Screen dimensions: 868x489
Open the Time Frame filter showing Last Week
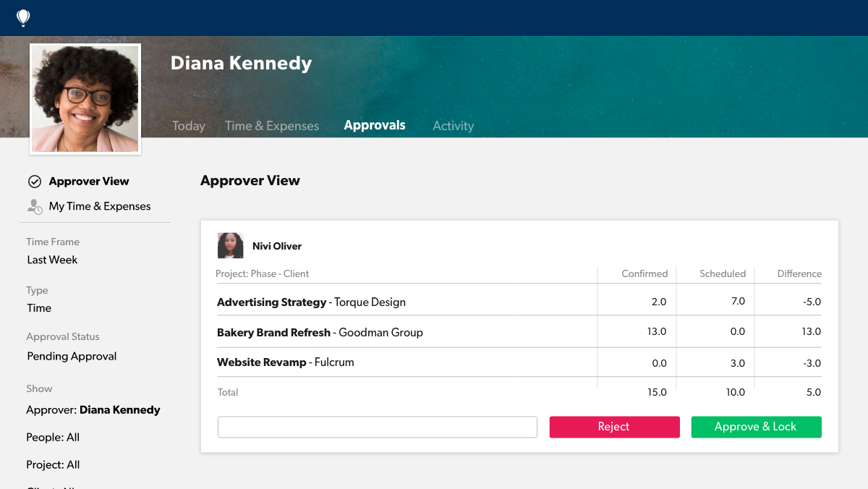(x=51, y=260)
